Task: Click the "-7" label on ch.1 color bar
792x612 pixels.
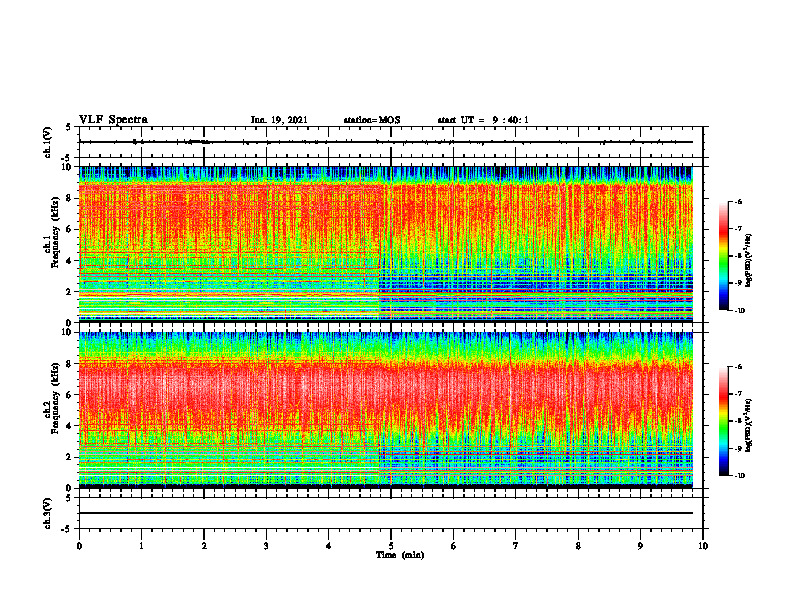Action: [x=738, y=229]
